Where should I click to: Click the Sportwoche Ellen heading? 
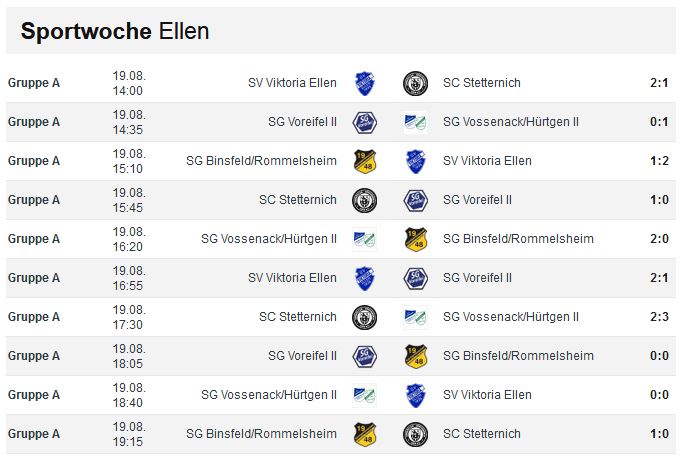[115, 31]
